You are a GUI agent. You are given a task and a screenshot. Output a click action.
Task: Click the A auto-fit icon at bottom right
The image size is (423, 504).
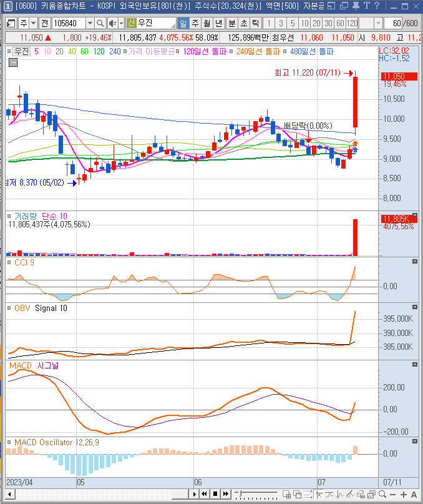414,495
